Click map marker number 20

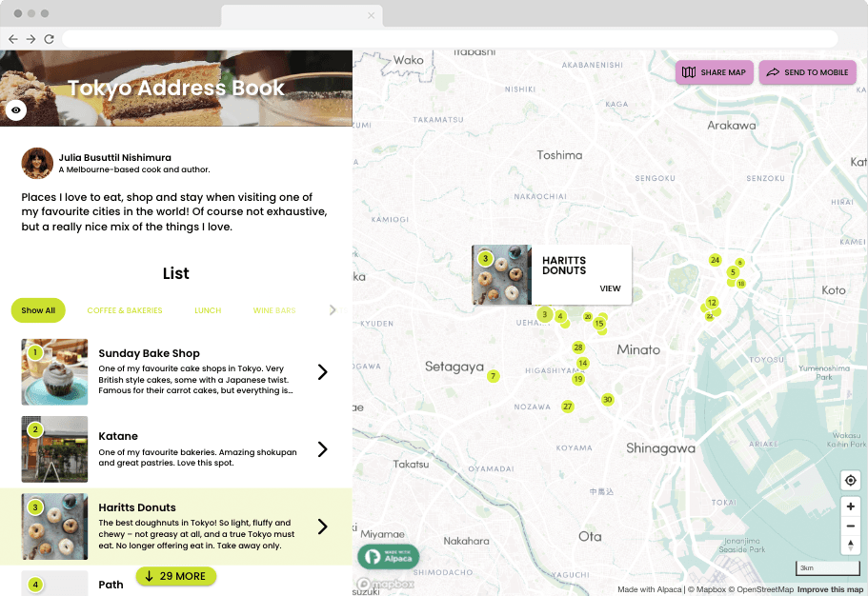pos(588,316)
